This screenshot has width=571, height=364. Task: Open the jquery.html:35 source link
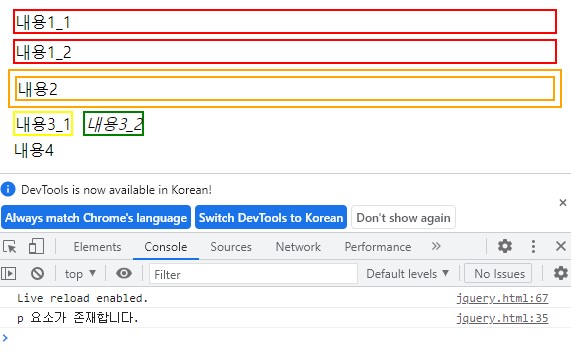click(x=502, y=318)
